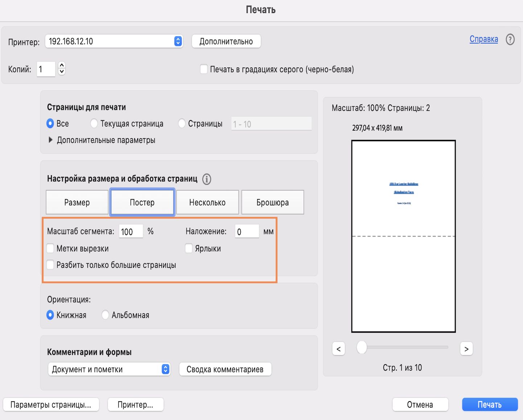523x420 pixels.
Task: Click the Наложение mm input field
Action: pyautogui.click(x=247, y=231)
